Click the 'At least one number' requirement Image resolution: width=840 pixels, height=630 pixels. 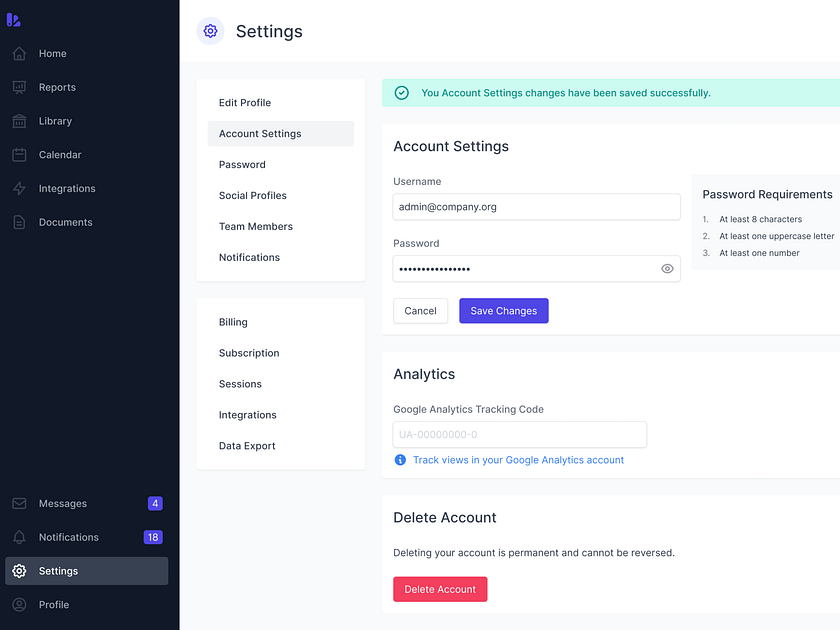pos(759,253)
